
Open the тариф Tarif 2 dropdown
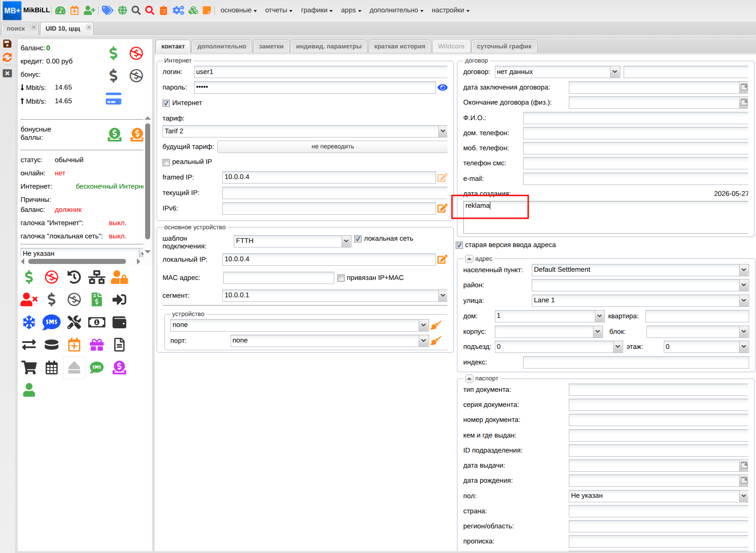tap(442, 132)
